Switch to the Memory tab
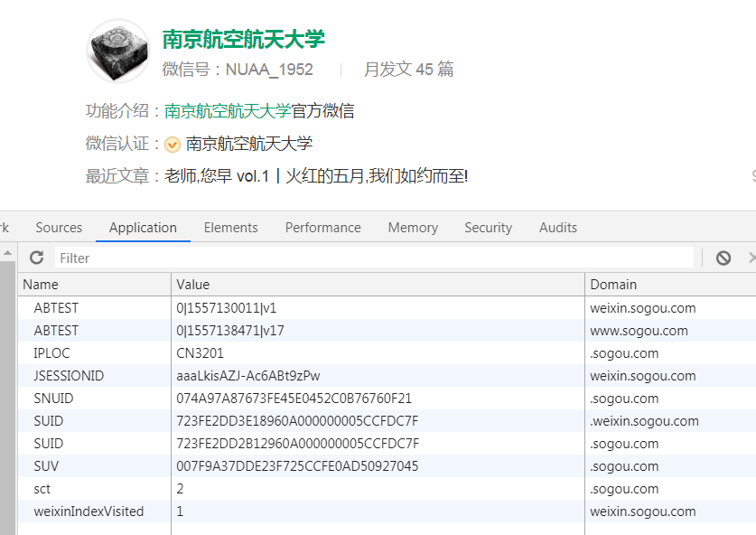This screenshot has width=756, height=535. (413, 227)
